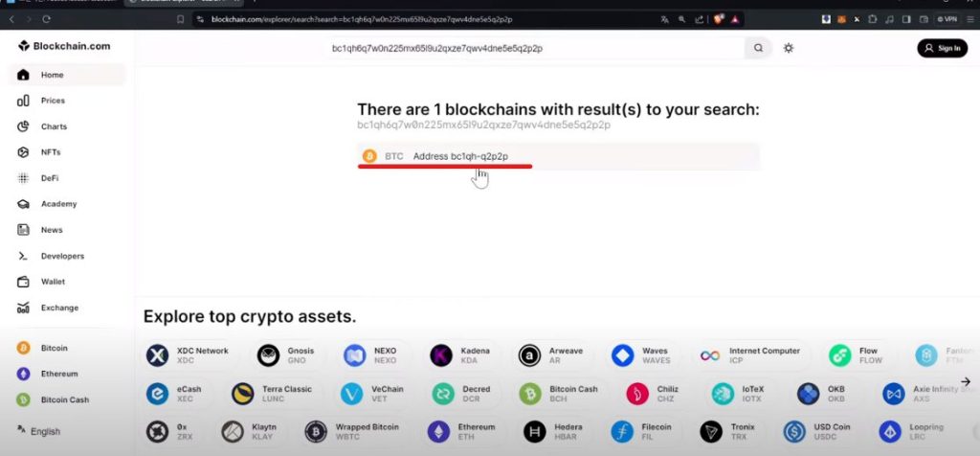This screenshot has height=456, width=980.
Task: Click the search magnifier icon
Action: coord(758,48)
